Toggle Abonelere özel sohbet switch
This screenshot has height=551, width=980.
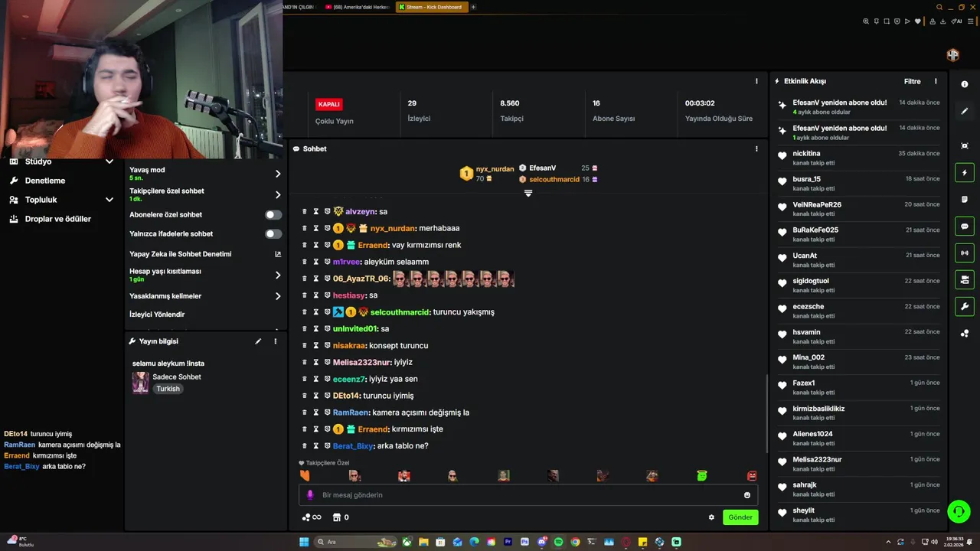click(273, 215)
